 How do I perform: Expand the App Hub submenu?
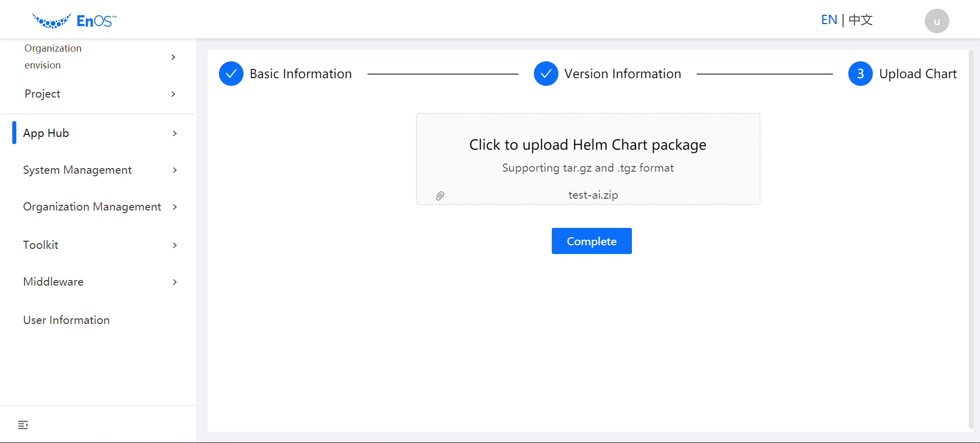175,133
